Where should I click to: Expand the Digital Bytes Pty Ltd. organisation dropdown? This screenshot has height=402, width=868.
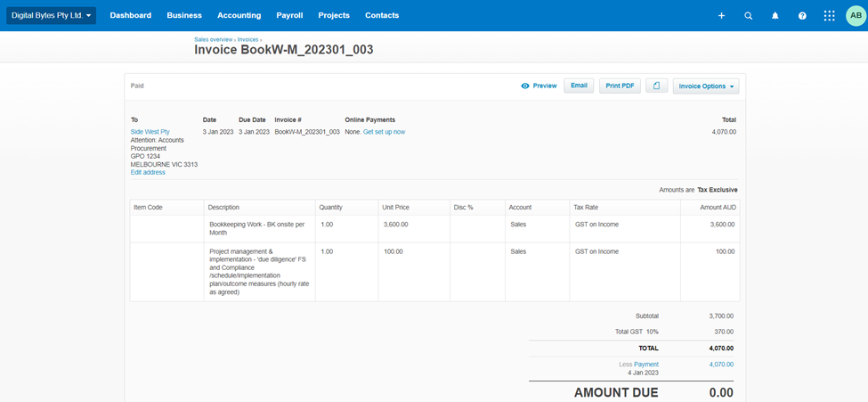click(x=51, y=15)
